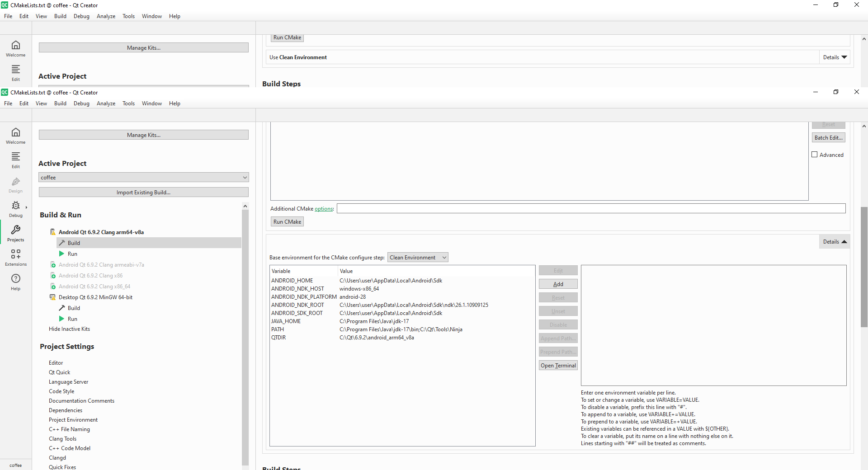Open Welcome mode in the front window

pos(16,136)
